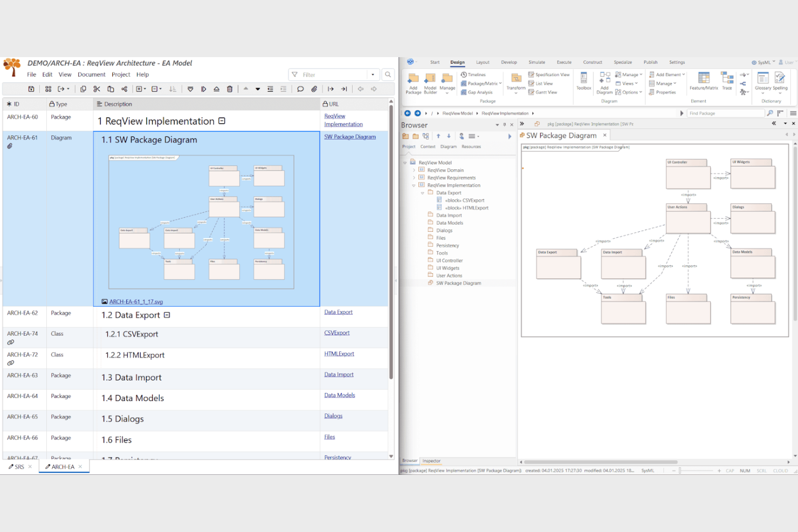
Task: Cut the selection with the scissors icon
Action: click(x=97, y=89)
